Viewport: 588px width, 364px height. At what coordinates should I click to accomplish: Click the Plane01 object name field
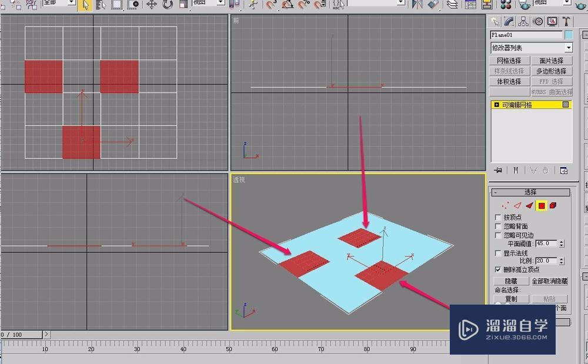coord(526,35)
